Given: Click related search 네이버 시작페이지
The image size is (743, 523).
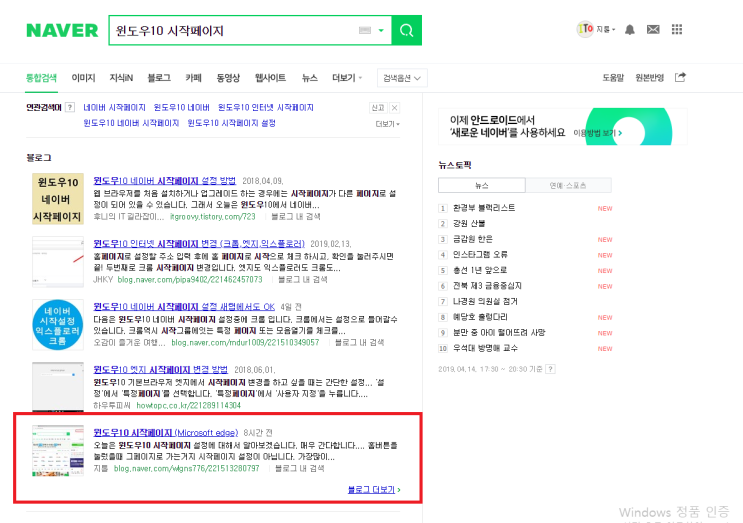Looking at the screenshot, I should tap(114, 108).
